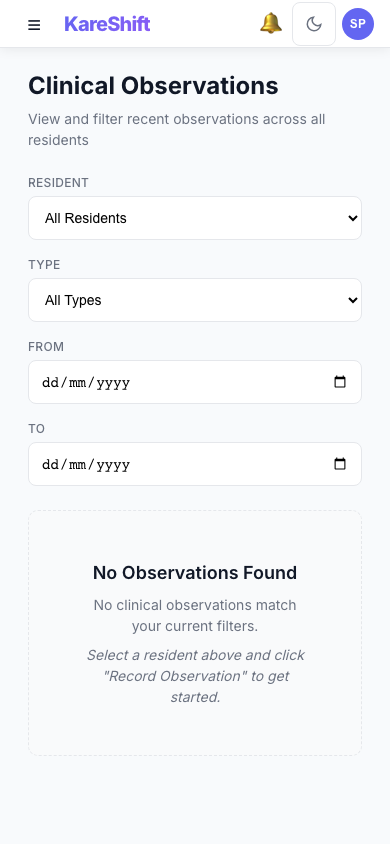The width and height of the screenshot is (390, 844).
Task: Select the day segment of the To date
Action: pyautogui.click(x=51, y=465)
